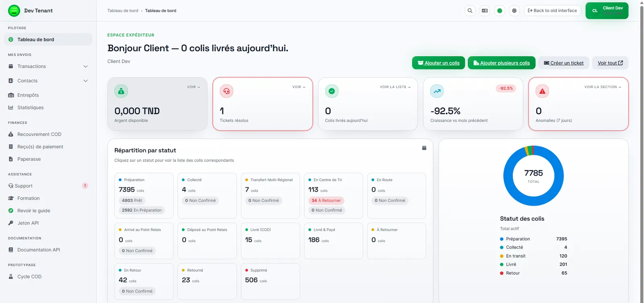The image size is (644, 303).
Task: Toggle the green status indicator button
Action: pos(500,11)
